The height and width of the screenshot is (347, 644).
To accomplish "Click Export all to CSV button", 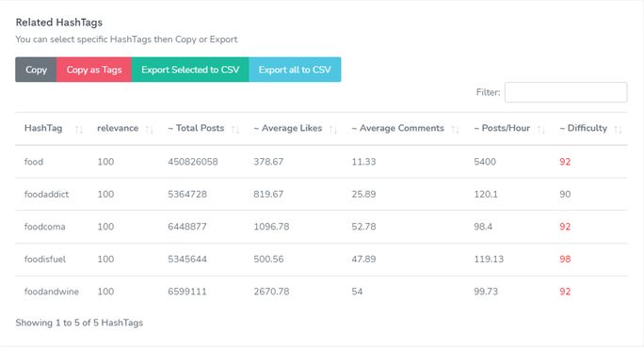I will (x=295, y=70).
